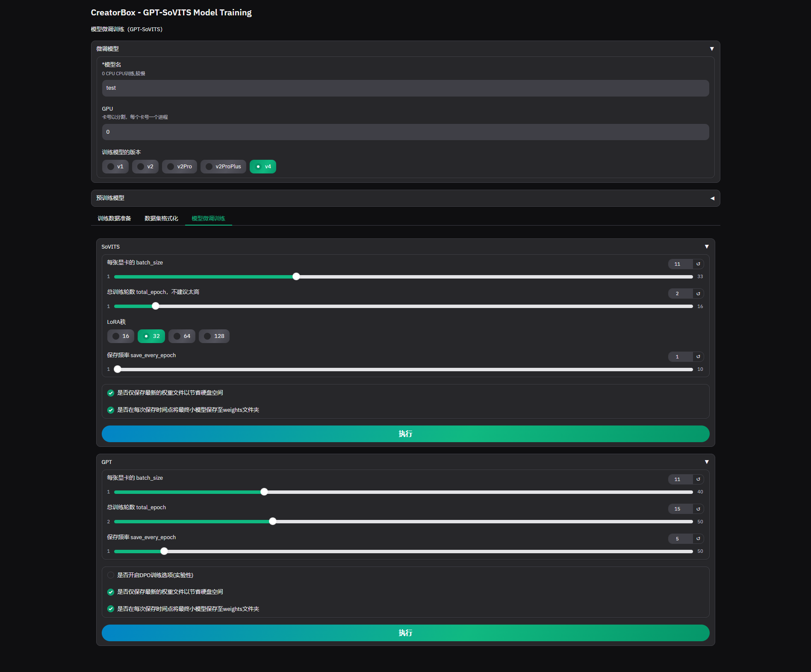Choose LoRA rank 32

click(x=151, y=336)
